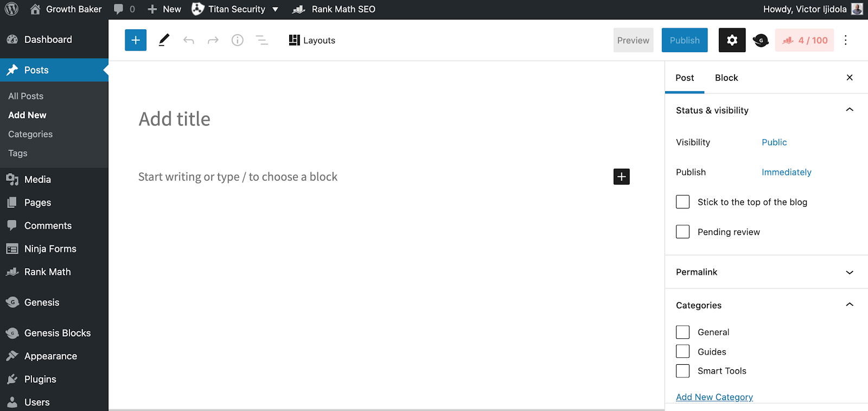Open Tags under Posts

(x=18, y=153)
